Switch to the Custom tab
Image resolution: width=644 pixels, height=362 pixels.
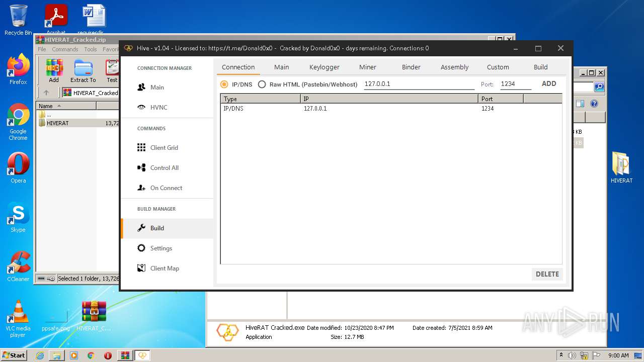click(498, 67)
